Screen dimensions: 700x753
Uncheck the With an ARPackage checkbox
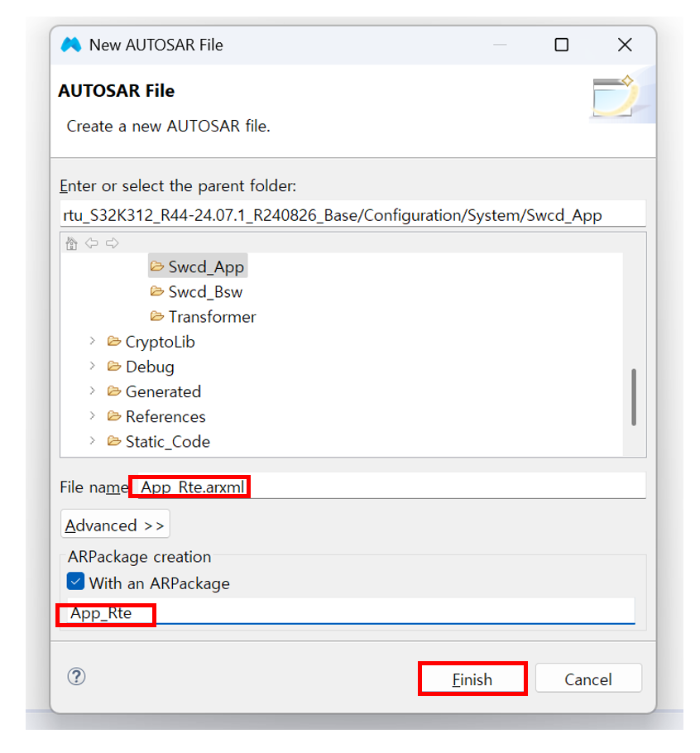pos(76,583)
